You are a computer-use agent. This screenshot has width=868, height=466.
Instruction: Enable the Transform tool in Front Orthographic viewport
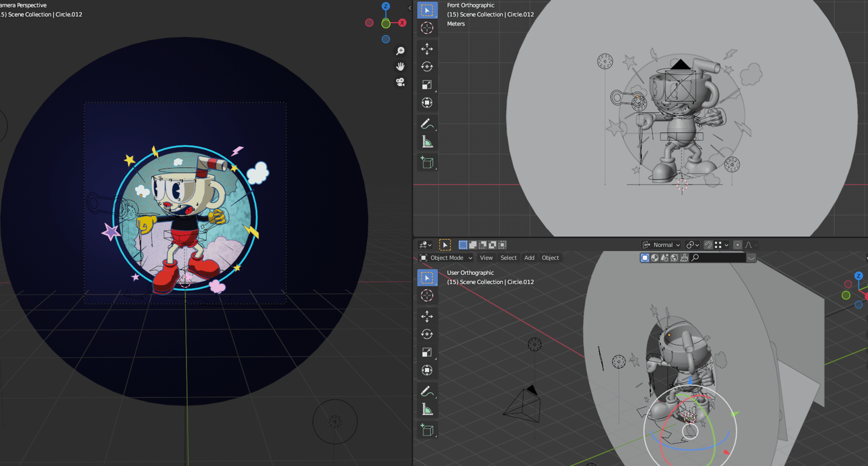tap(427, 103)
